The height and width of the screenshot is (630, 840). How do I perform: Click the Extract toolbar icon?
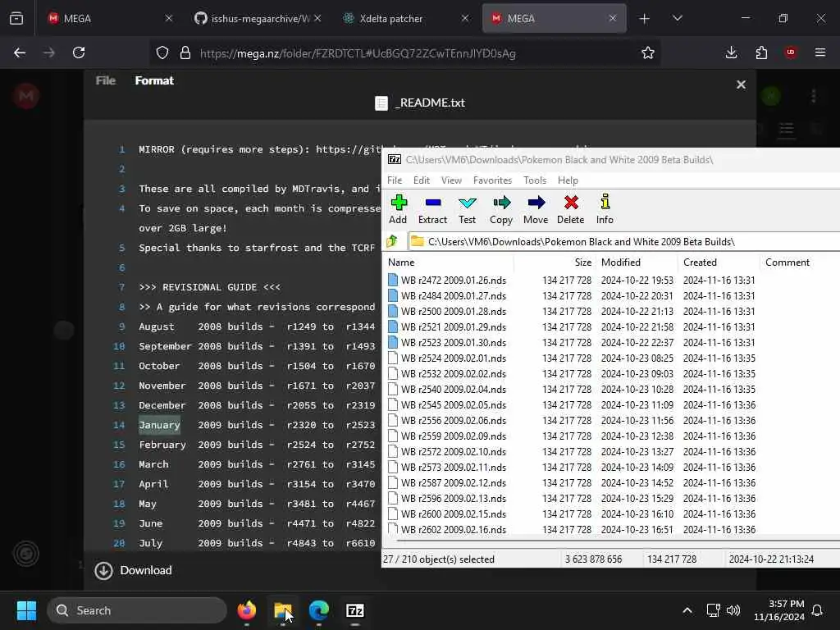(x=432, y=209)
